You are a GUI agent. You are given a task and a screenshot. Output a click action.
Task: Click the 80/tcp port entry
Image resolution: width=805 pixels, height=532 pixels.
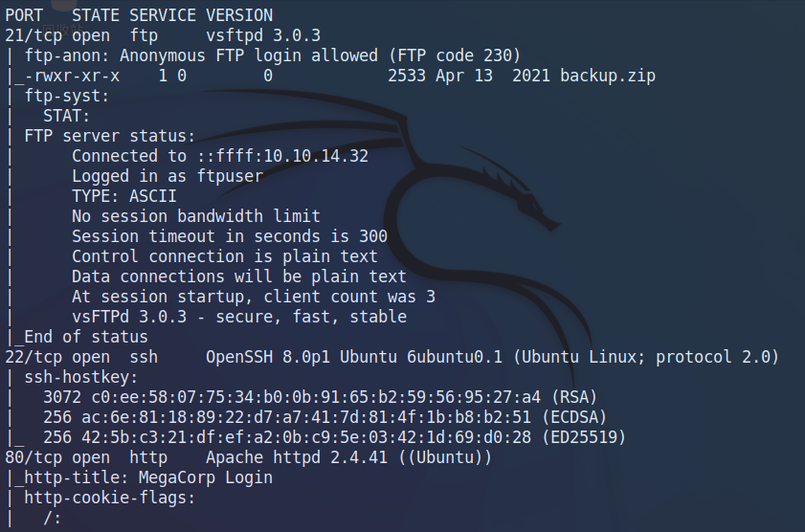pyautogui.click(x=28, y=457)
